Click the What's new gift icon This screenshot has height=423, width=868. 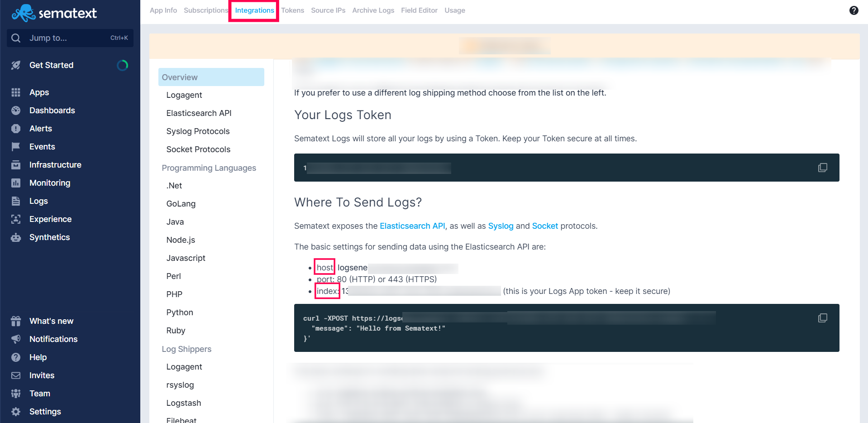16,321
